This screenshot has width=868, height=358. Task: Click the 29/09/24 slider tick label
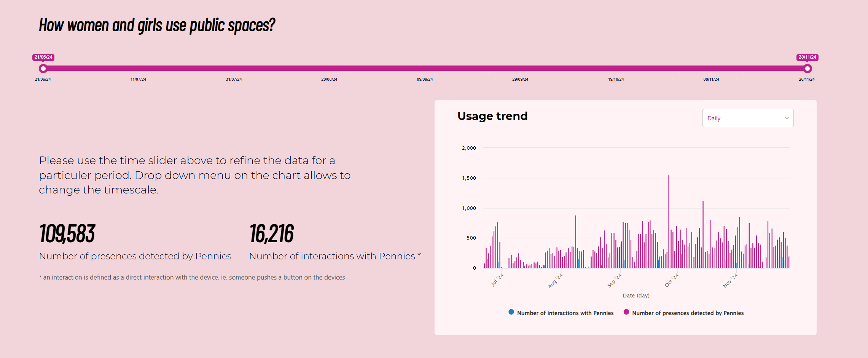click(x=520, y=79)
